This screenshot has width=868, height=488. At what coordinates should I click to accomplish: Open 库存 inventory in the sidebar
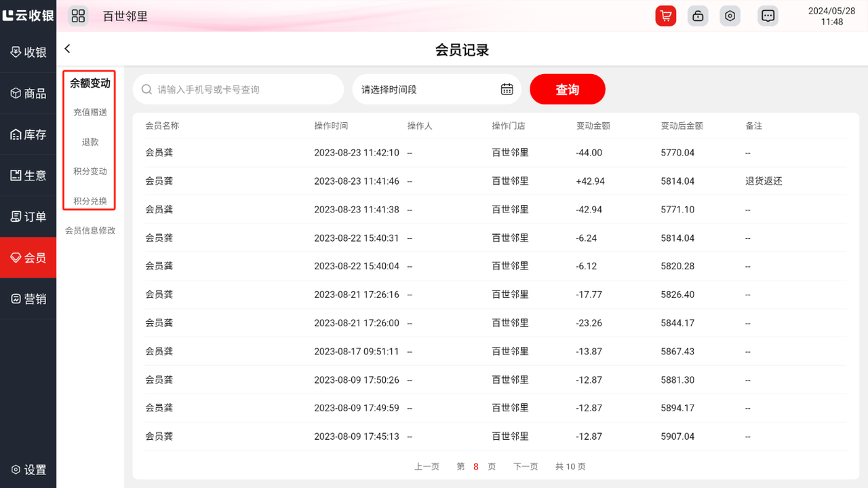pyautogui.click(x=28, y=135)
